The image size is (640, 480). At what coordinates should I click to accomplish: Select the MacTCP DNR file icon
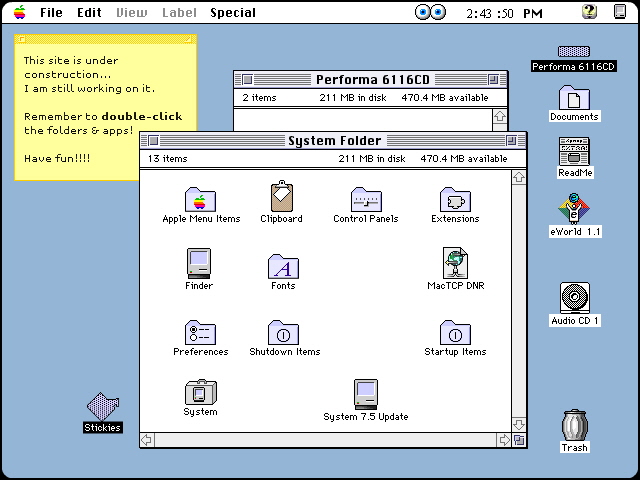[456, 263]
